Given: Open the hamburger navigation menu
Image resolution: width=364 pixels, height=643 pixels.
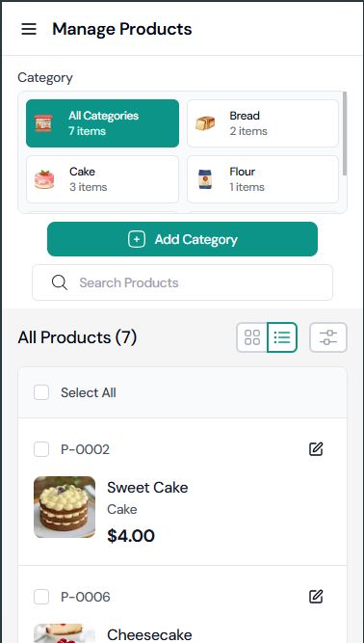Looking at the screenshot, I should (x=29, y=29).
